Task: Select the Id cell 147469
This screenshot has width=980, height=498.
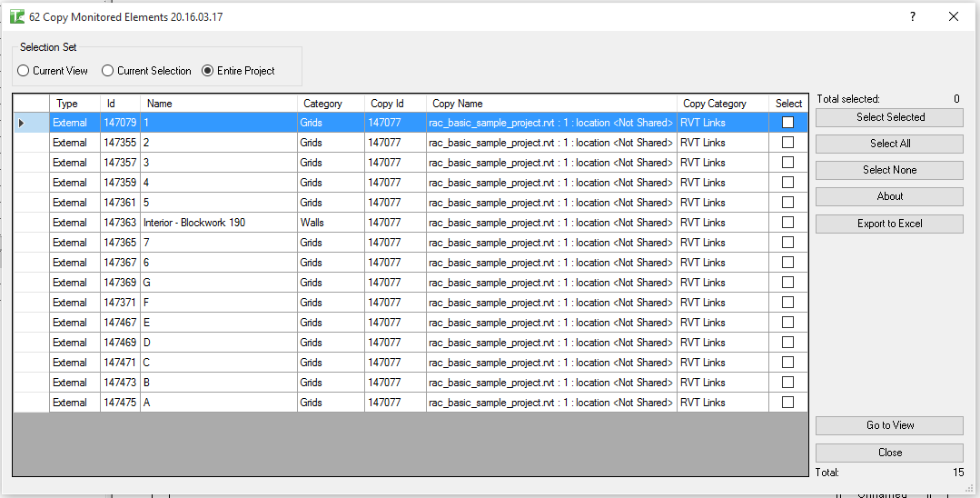Action: (x=120, y=343)
